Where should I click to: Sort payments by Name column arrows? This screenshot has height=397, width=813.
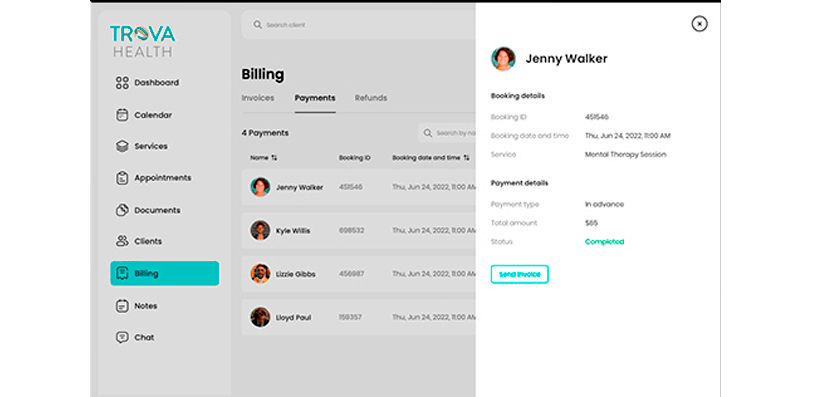coord(274,158)
